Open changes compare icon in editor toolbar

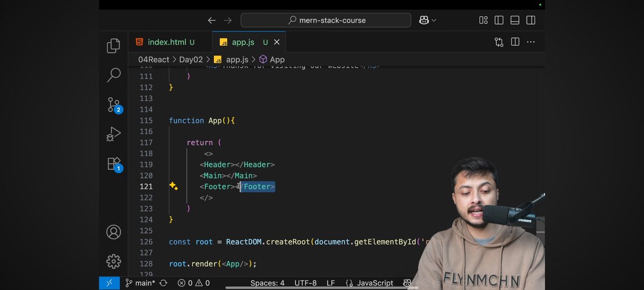pyautogui.click(x=499, y=42)
